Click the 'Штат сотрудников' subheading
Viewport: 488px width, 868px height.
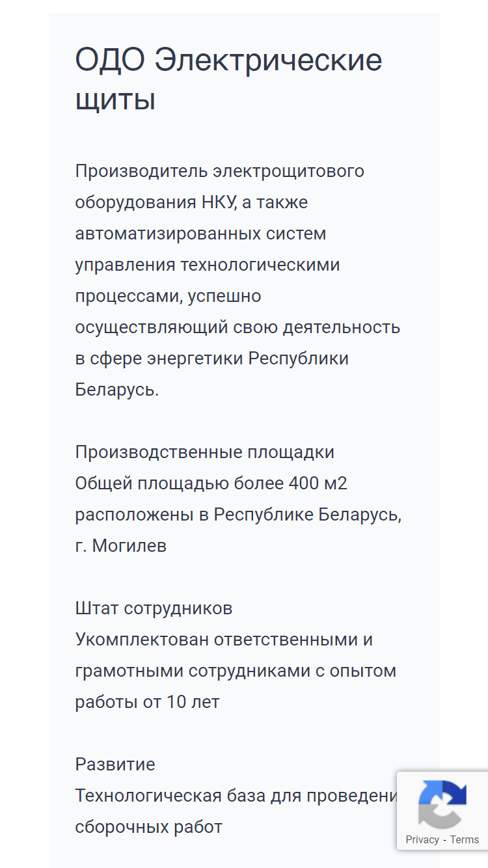pos(154,608)
